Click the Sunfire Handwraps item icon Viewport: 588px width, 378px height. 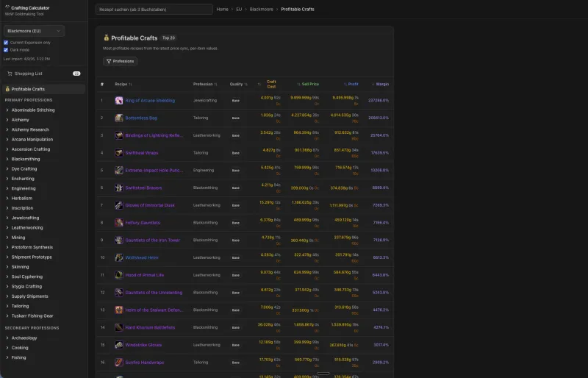[x=119, y=363]
